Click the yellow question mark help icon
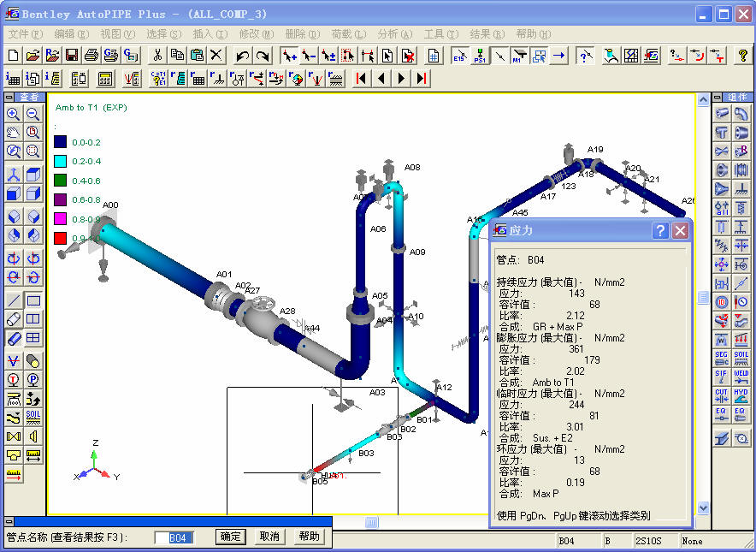Screen dimensions: 756x552 (x=742, y=56)
